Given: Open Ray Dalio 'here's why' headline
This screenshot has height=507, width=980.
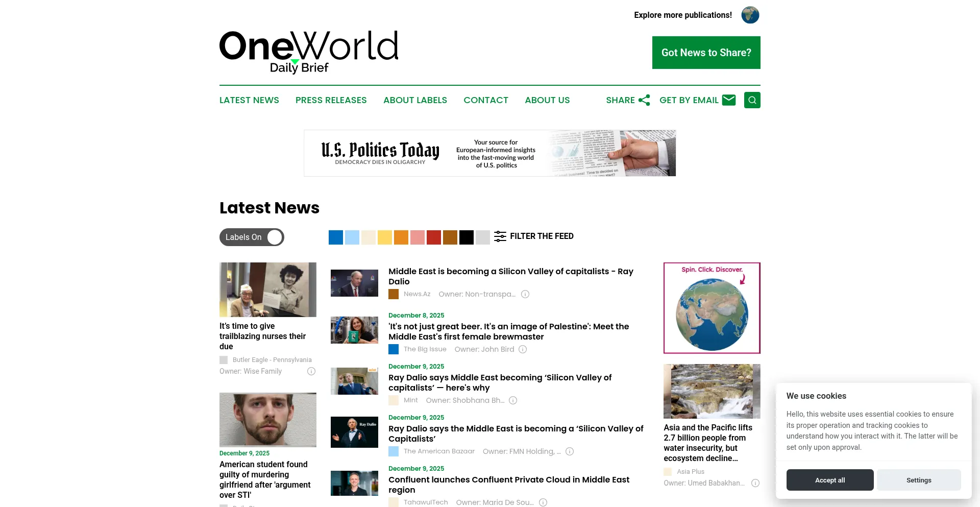Looking at the screenshot, I should pyautogui.click(x=500, y=382).
